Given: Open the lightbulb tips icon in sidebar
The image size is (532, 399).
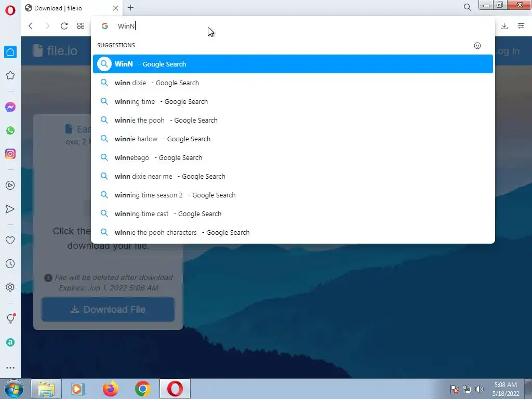Looking at the screenshot, I should click(10, 318).
